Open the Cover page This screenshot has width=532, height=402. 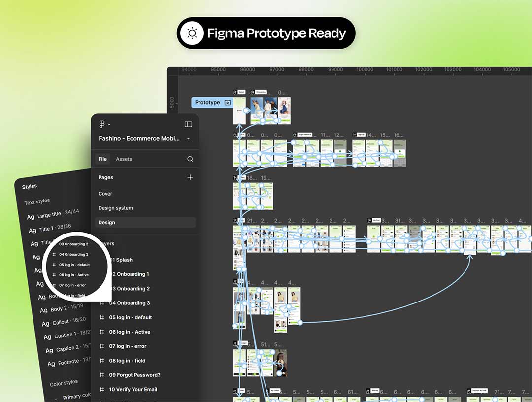(105, 194)
